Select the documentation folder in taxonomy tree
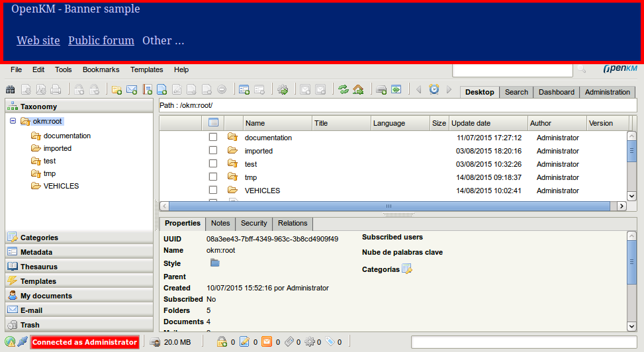Viewport: 644px width, 352px height. [x=67, y=136]
